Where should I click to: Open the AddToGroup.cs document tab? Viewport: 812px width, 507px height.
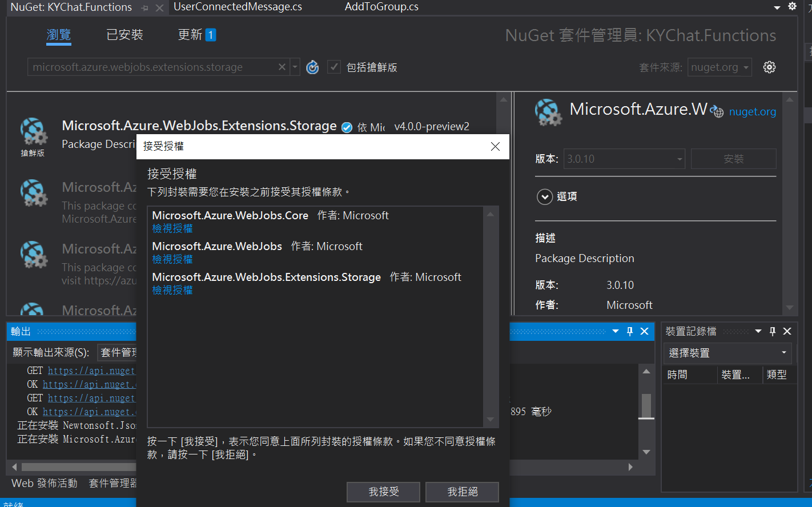[381, 7]
